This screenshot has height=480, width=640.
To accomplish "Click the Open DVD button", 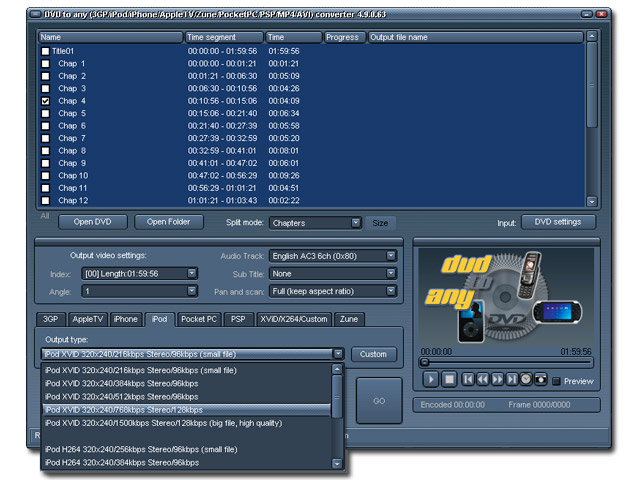I will pos(93,222).
